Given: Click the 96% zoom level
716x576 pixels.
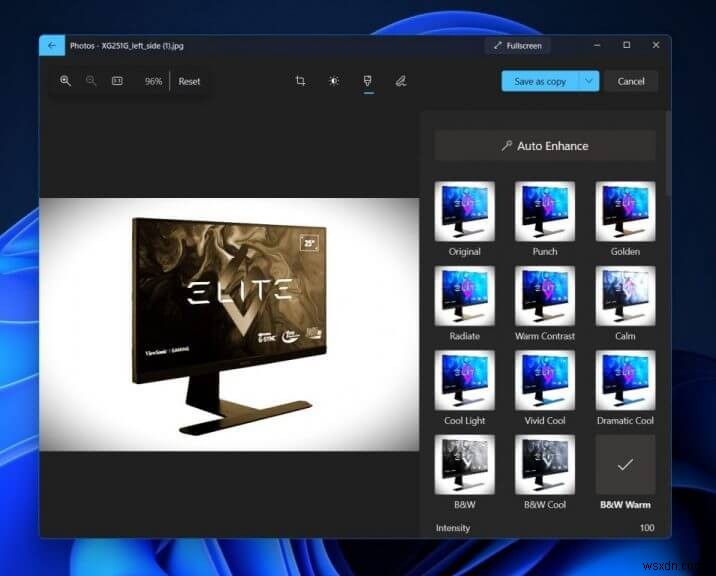Looking at the screenshot, I should tap(153, 81).
